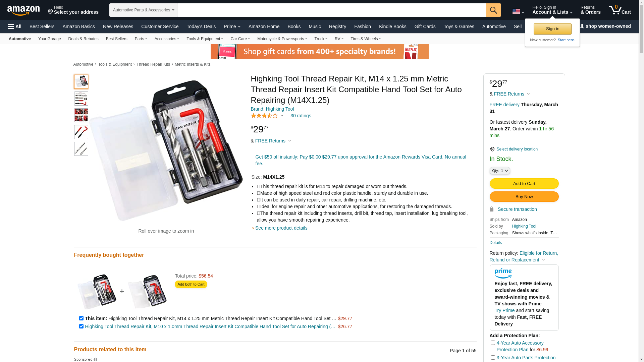Screen dimensions: 644x362
Task: Click the star rating icons
Action: pyautogui.click(x=264, y=116)
